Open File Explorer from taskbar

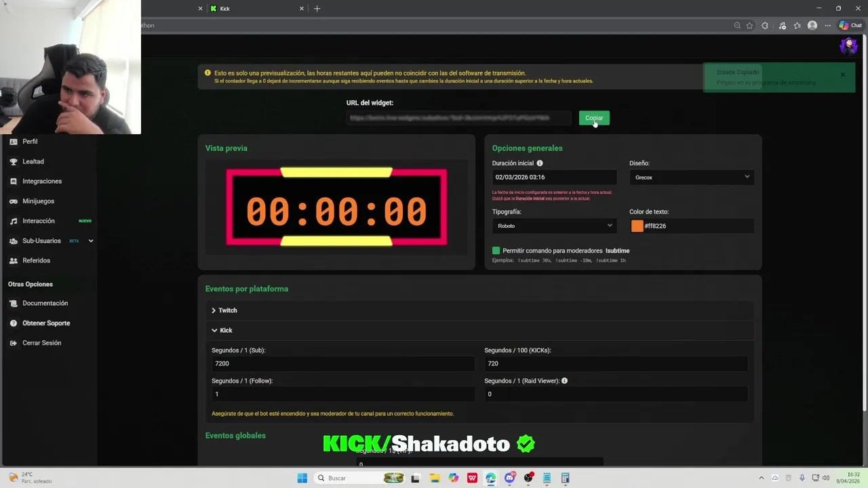(435, 478)
